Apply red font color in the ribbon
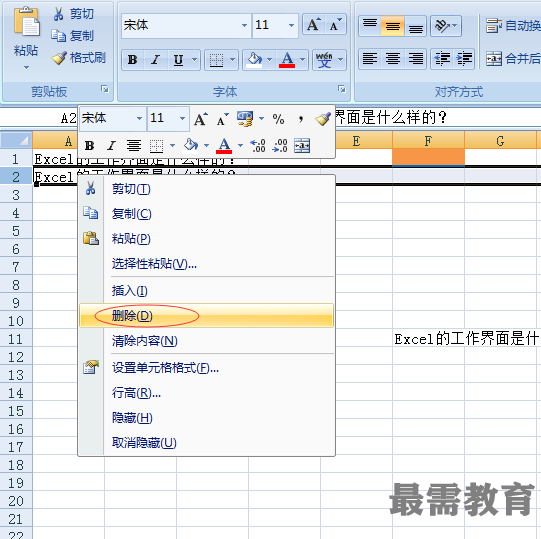Image resolution: width=541 pixels, height=539 pixels. point(287,60)
